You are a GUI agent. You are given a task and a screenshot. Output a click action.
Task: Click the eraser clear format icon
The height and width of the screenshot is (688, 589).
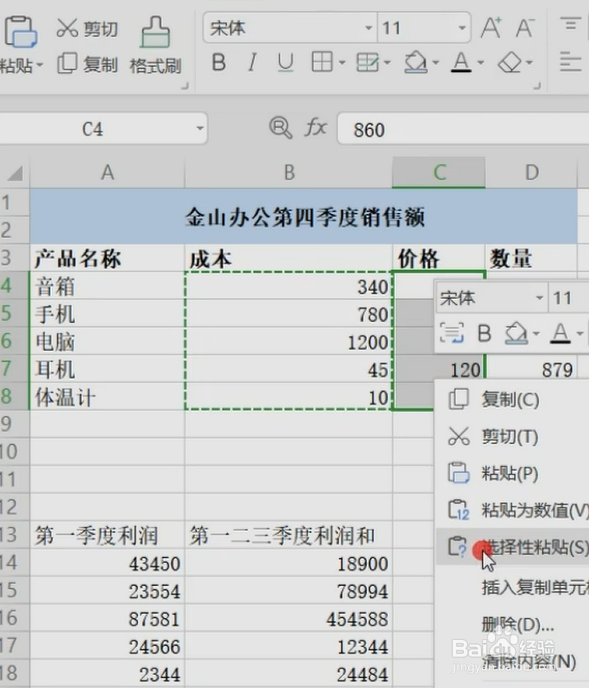(x=510, y=63)
